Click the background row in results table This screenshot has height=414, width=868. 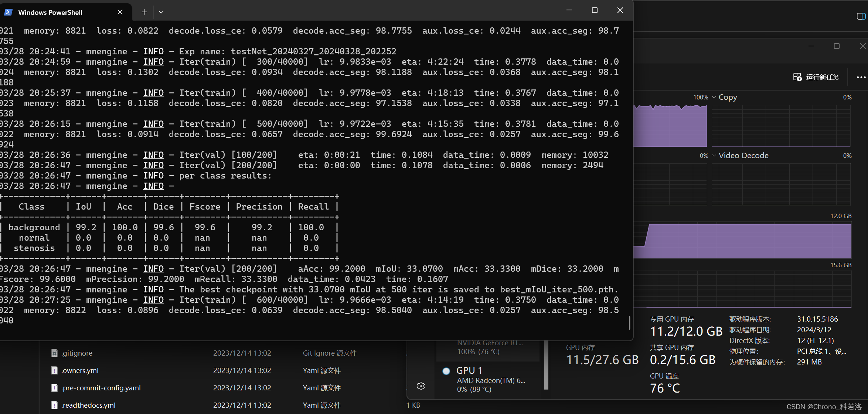point(169,227)
